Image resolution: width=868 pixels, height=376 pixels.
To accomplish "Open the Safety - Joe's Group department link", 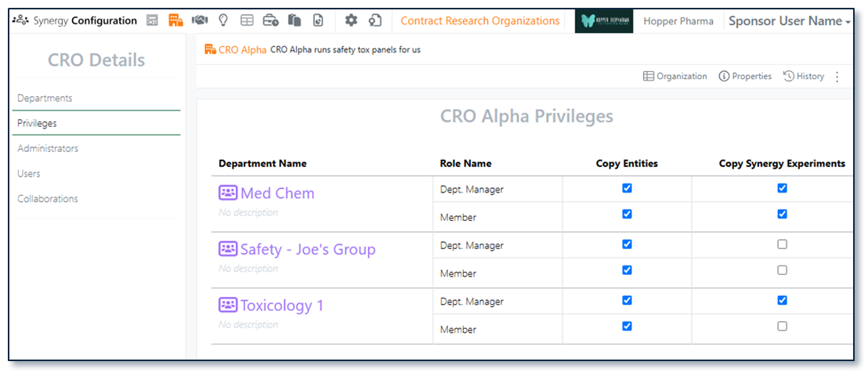I will (308, 249).
